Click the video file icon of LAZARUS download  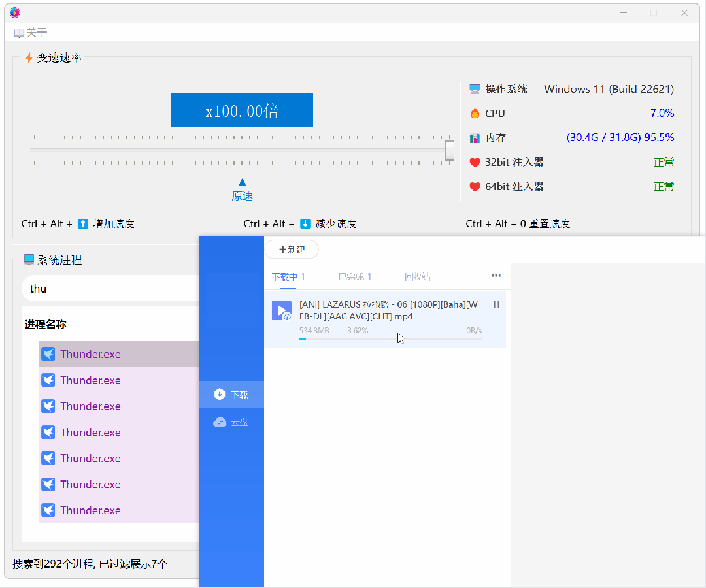pyautogui.click(x=282, y=310)
